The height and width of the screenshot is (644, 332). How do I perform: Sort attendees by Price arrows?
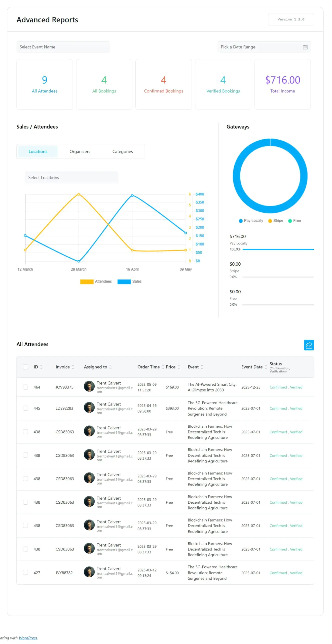pos(178,367)
